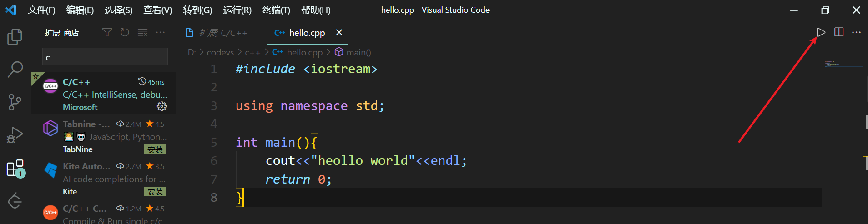868x224 pixels.
Task: Click the return 0 line
Action: coord(298,179)
